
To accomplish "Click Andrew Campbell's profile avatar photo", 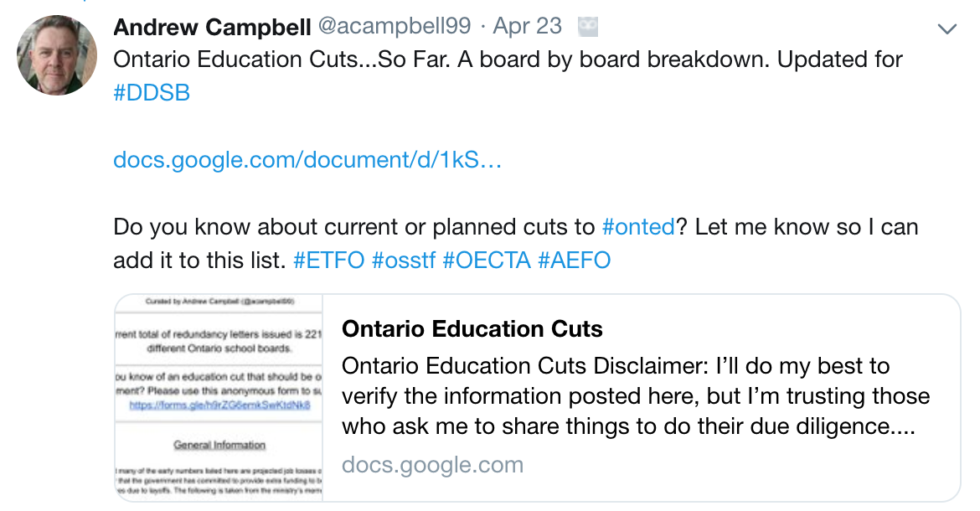I will point(57,55).
